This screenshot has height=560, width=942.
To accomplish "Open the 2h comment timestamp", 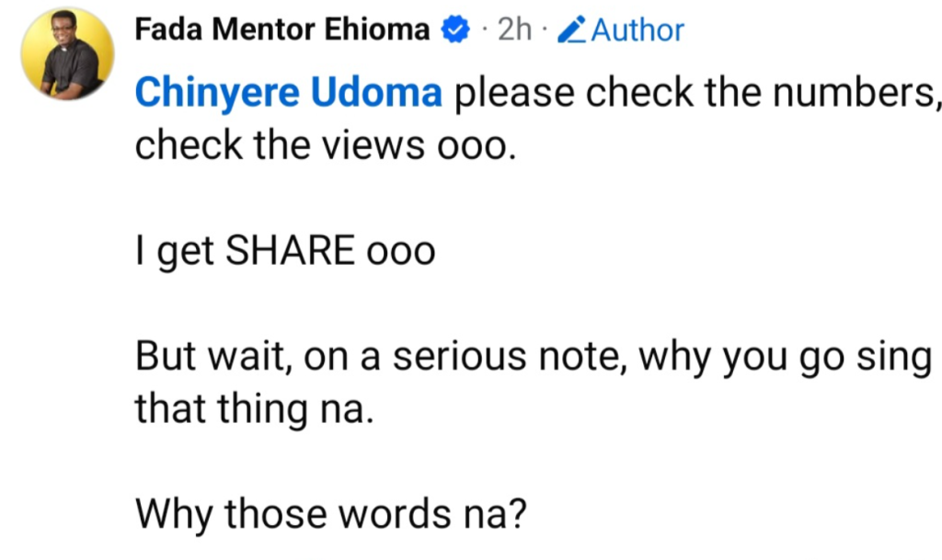I will click(513, 30).
